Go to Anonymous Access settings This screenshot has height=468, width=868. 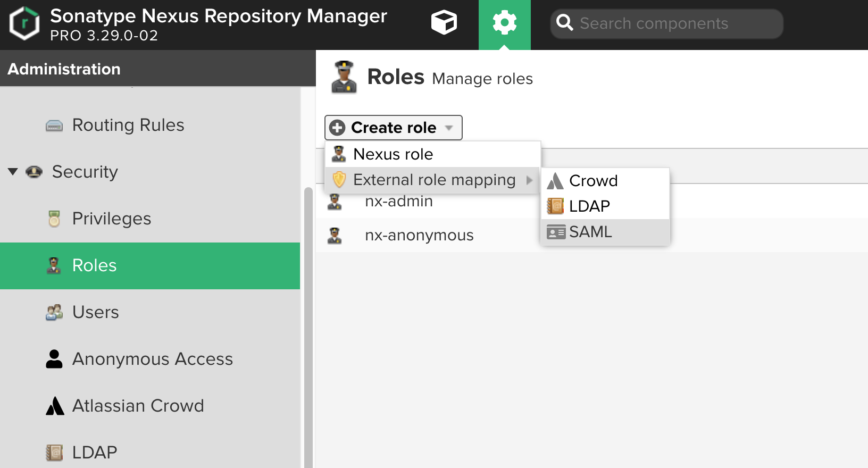click(x=152, y=359)
